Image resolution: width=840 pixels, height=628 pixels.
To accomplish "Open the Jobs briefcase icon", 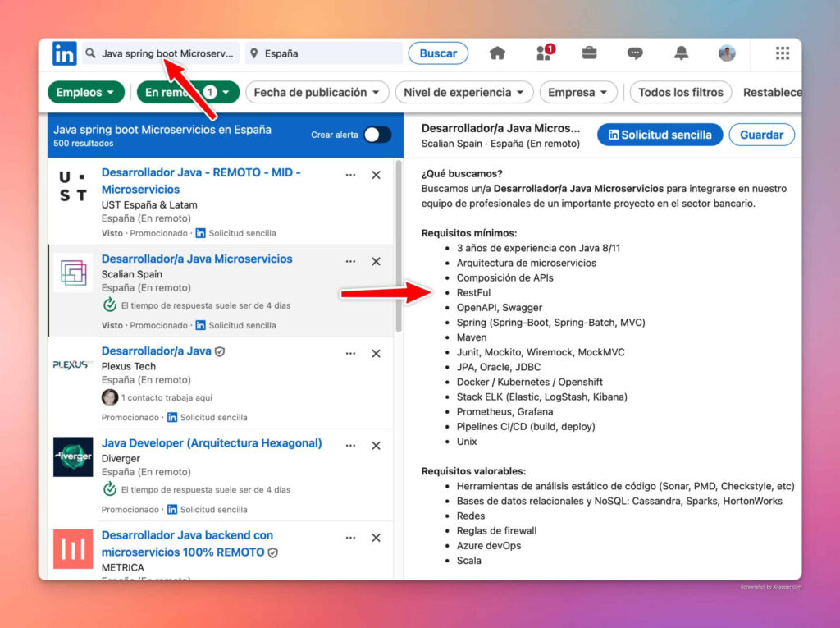I will [589, 53].
